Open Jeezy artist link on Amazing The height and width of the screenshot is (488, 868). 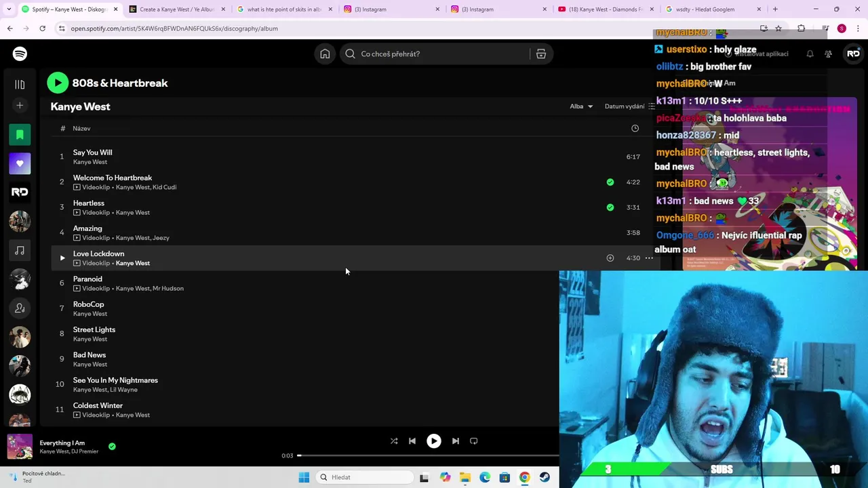161,238
